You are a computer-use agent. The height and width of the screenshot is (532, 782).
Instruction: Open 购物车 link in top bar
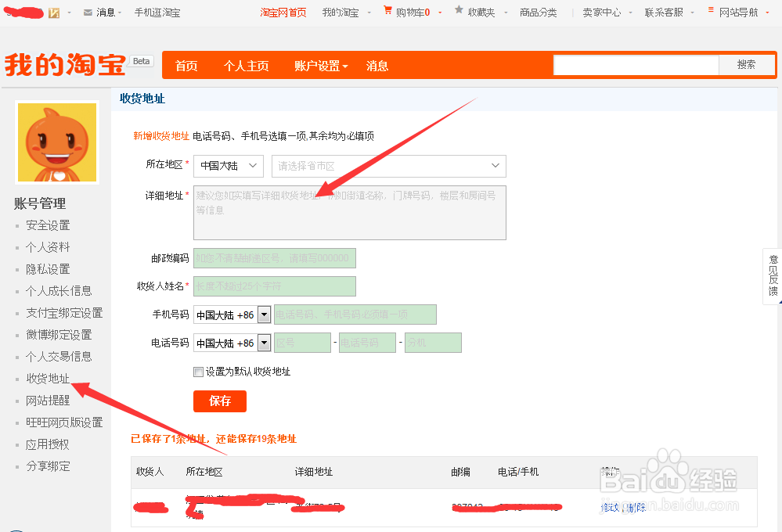coord(413,13)
